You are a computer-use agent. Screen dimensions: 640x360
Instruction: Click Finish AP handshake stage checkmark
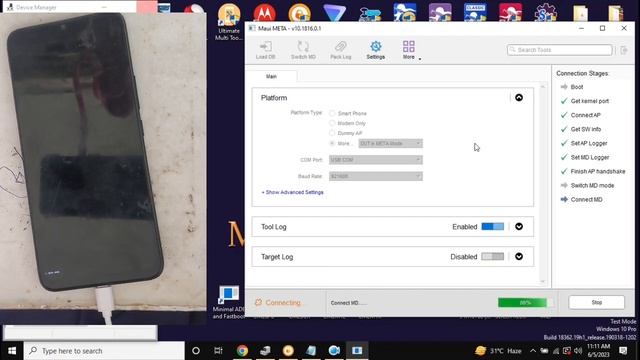(x=564, y=171)
